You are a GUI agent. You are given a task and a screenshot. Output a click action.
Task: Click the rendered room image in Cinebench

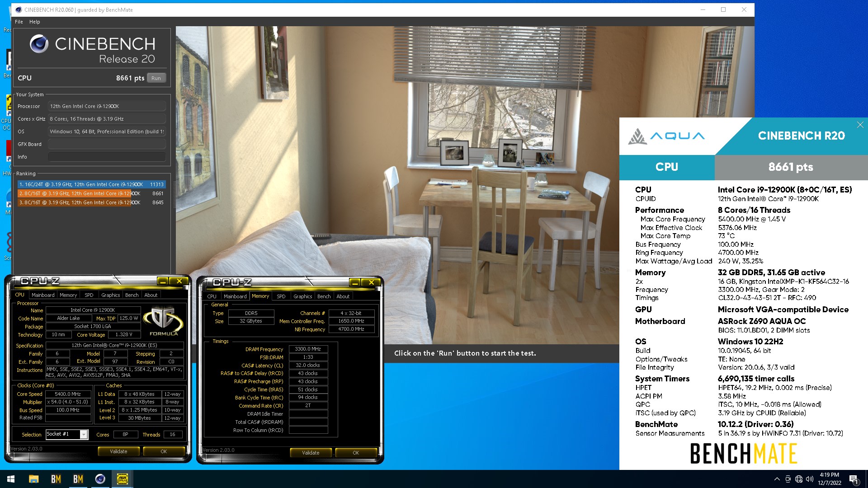click(465, 185)
